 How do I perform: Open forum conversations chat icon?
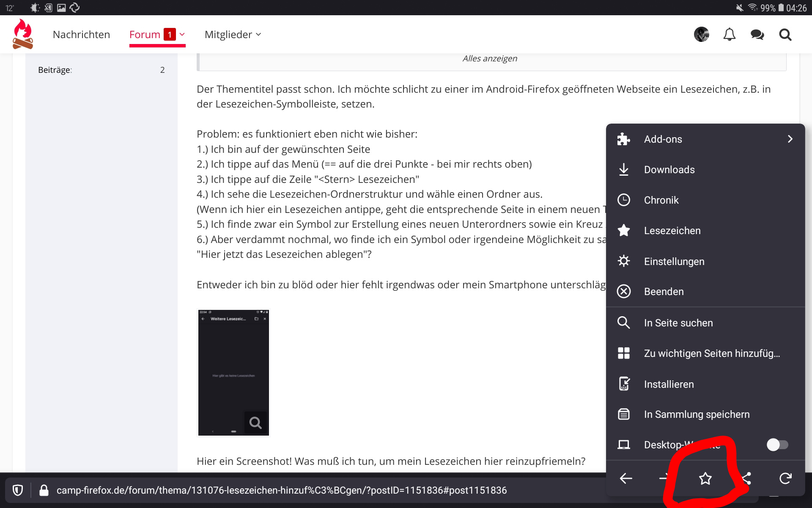[x=757, y=35]
